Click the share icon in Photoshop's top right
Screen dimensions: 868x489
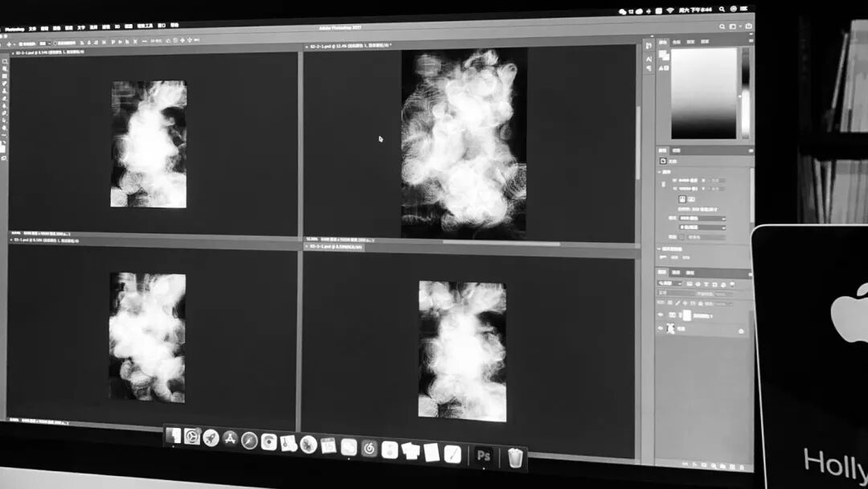point(748,26)
